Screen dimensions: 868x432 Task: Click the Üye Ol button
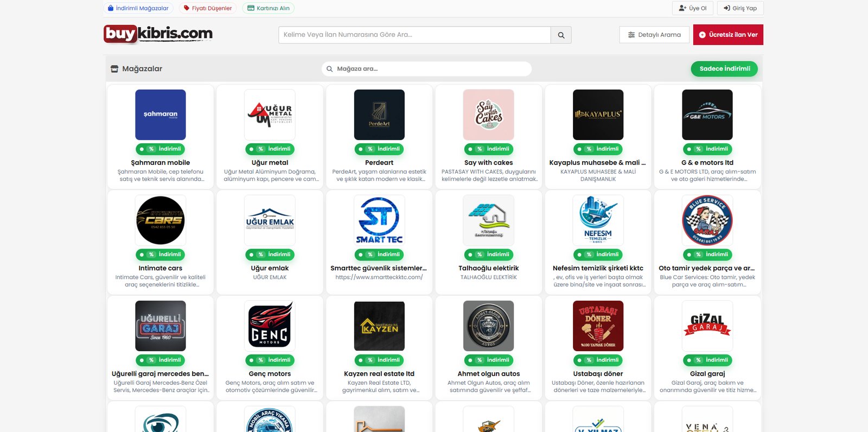click(693, 8)
